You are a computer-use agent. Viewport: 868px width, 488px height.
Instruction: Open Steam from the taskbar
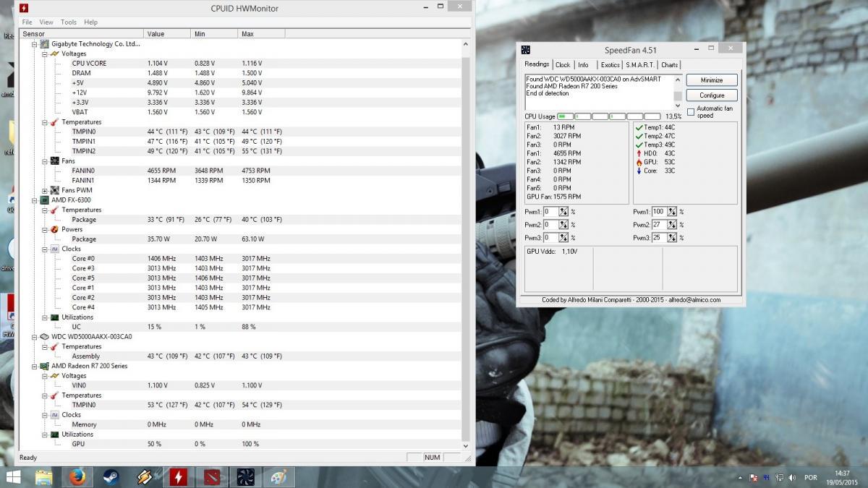click(111, 477)
